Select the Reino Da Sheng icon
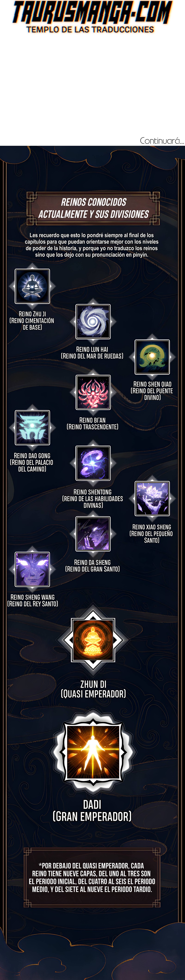The image size is (185, 980). point(93,534)
